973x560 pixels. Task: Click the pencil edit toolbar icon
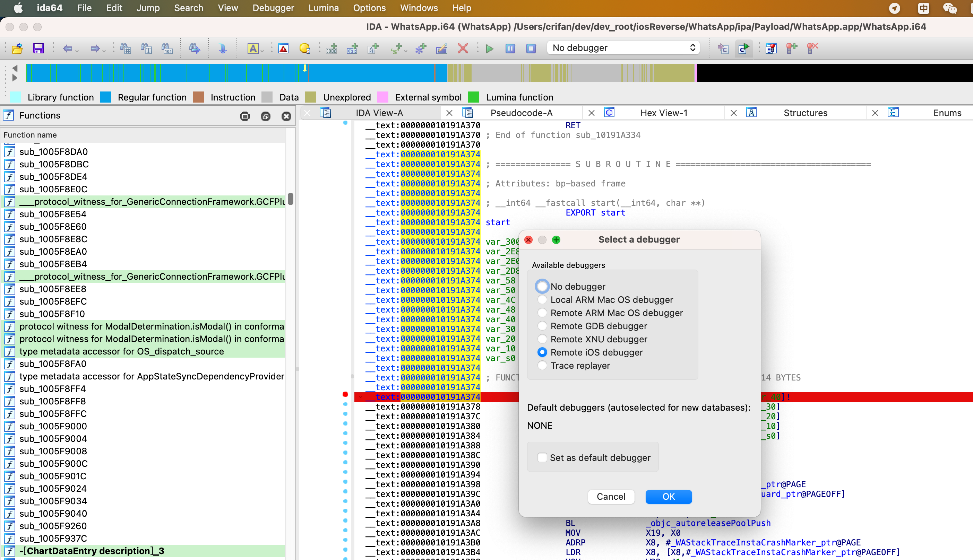point(442,49)
